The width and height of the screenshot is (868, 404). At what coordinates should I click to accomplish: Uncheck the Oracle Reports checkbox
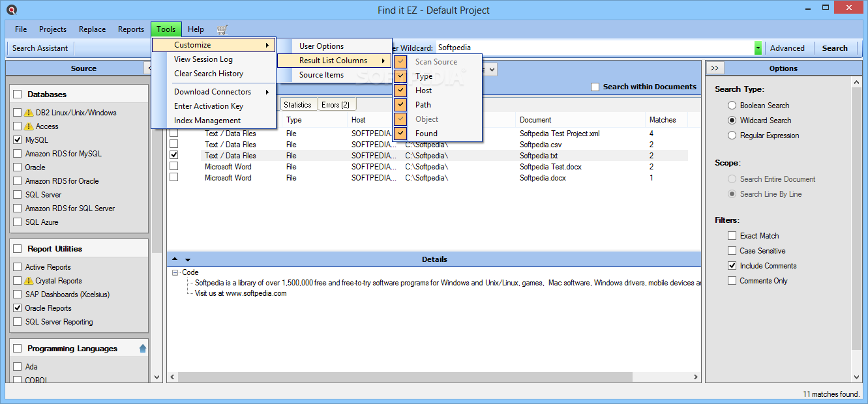pos(18,308)
